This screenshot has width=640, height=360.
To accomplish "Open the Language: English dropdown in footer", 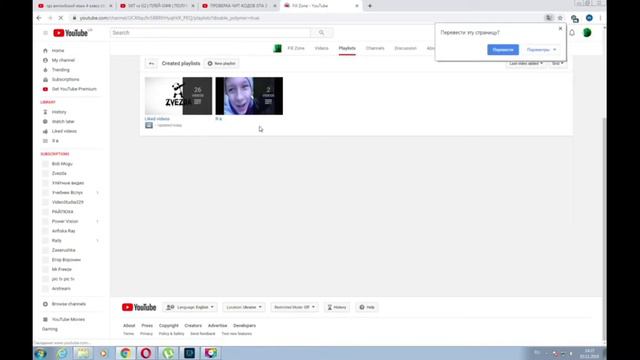I will [x=190, y=307].
